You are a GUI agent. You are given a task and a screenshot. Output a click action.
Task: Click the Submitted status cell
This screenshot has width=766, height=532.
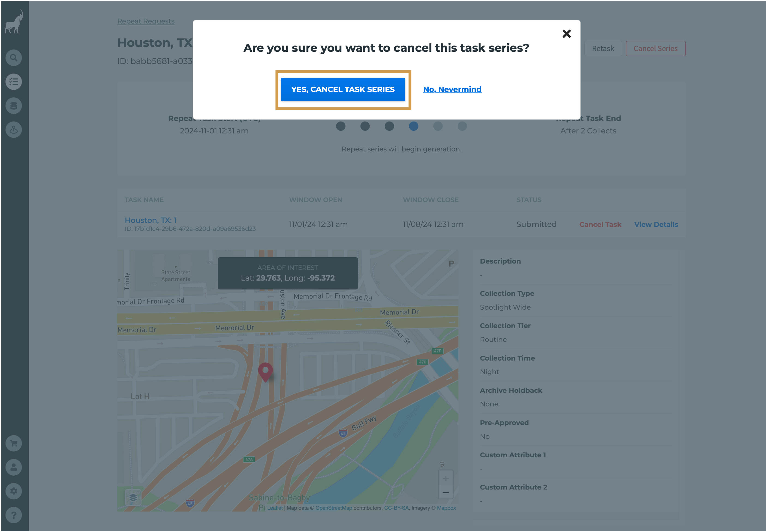click(536, 224)
